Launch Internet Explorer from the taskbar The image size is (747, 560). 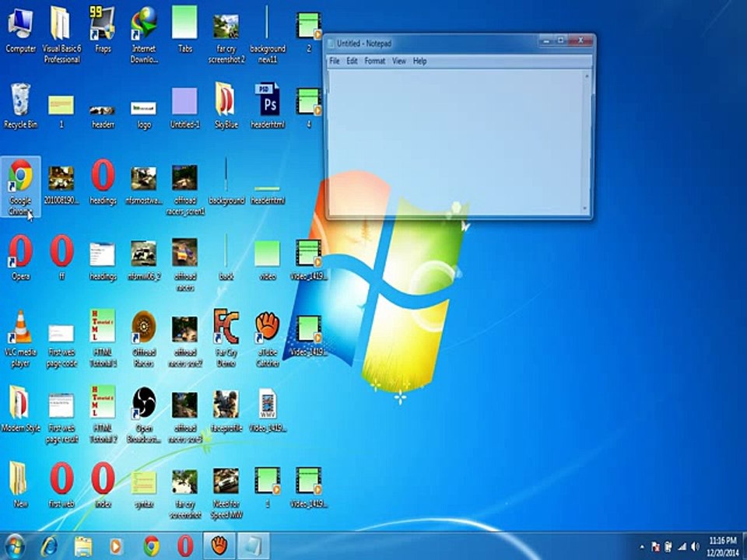tap(49, 546)
